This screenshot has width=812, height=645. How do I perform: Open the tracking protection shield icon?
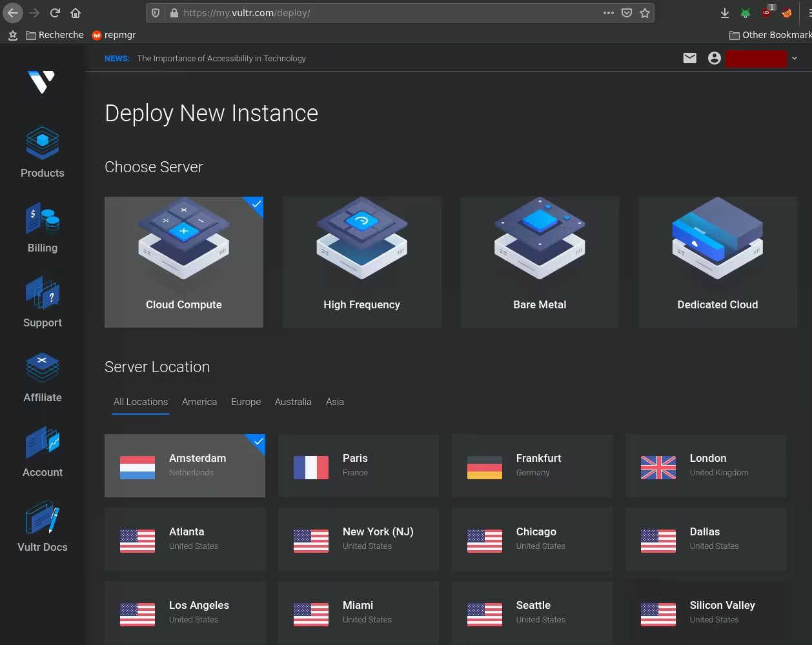(156, 13)
